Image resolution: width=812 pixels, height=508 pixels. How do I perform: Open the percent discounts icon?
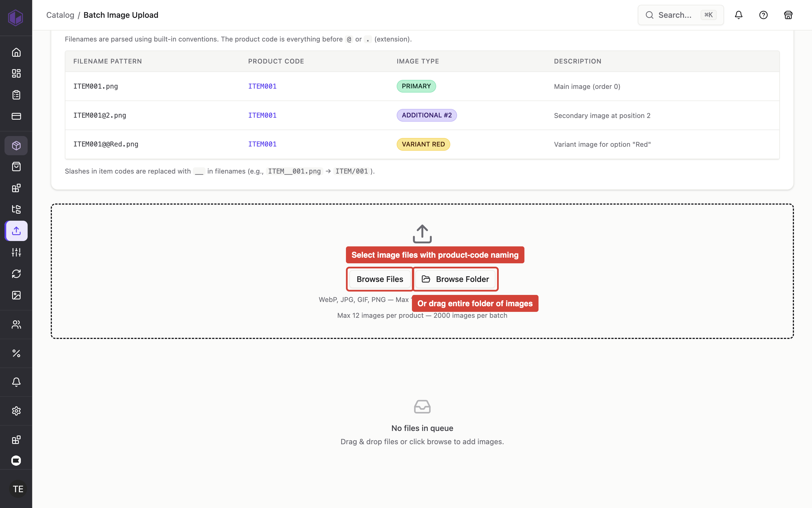pyautogui.click(x=16, y=353)
